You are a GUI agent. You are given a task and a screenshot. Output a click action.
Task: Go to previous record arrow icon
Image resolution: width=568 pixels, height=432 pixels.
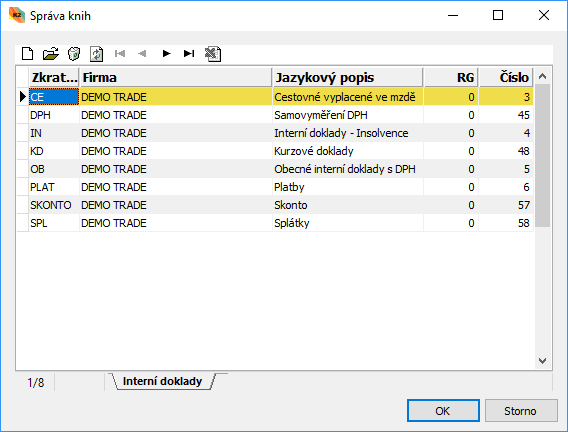142,54
